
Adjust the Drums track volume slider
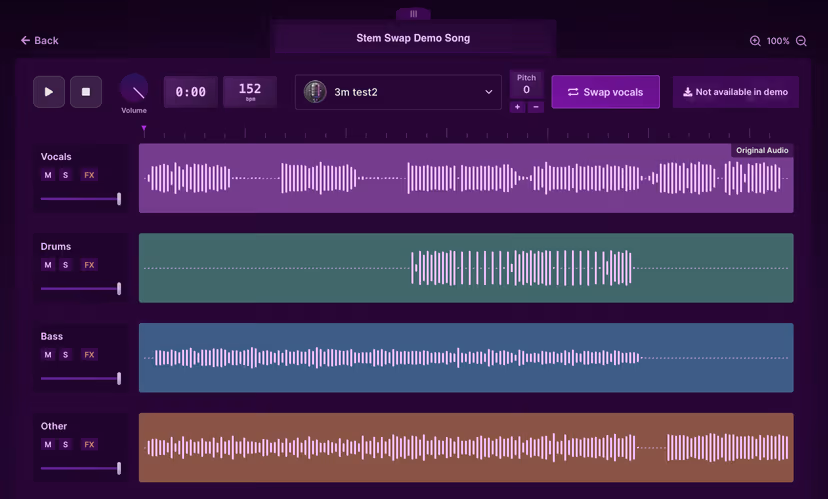coord(80,288)
